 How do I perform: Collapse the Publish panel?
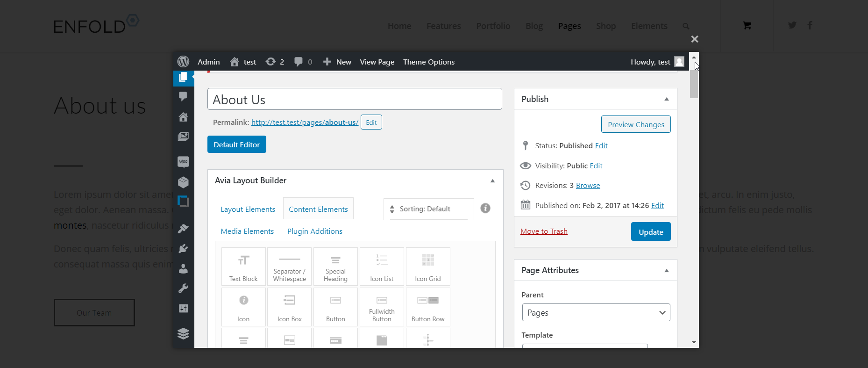pyautogui.click(x=667, y=99)
